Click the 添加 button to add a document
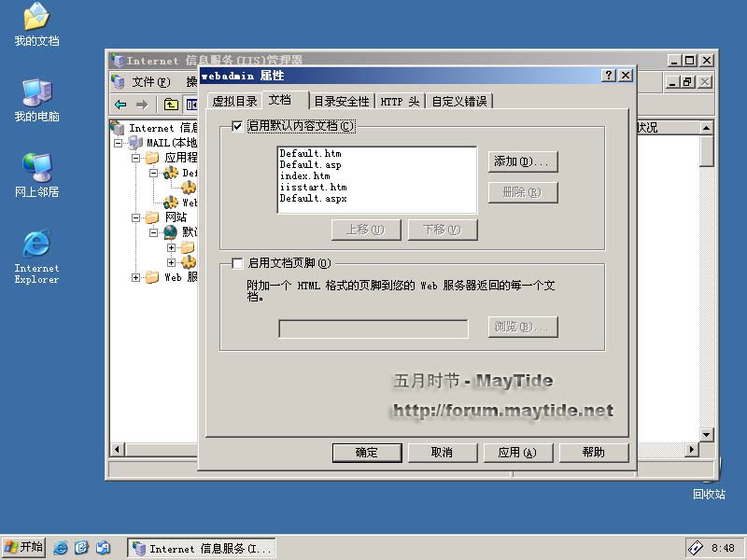This screenshot has width=747, height=560. pos(522,161)
